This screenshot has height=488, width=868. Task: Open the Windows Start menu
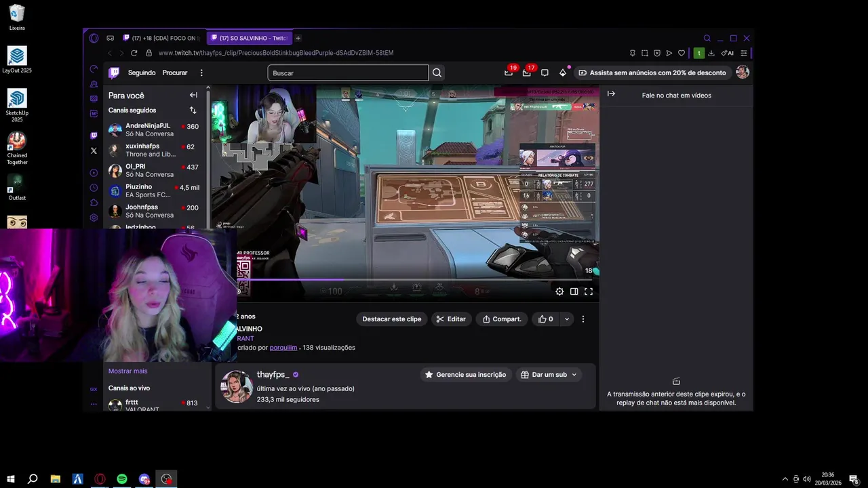tap(11, 479)
